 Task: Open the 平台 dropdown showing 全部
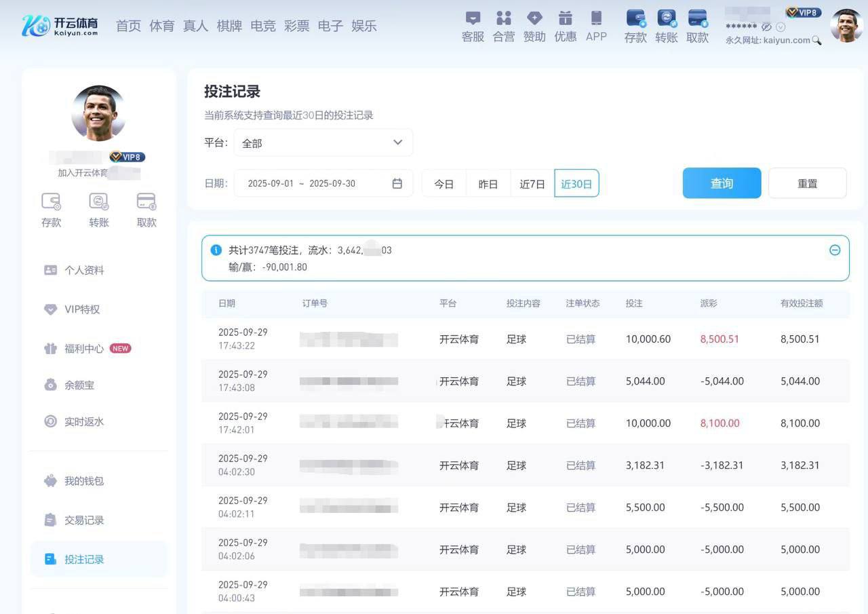tap(323, 142)
